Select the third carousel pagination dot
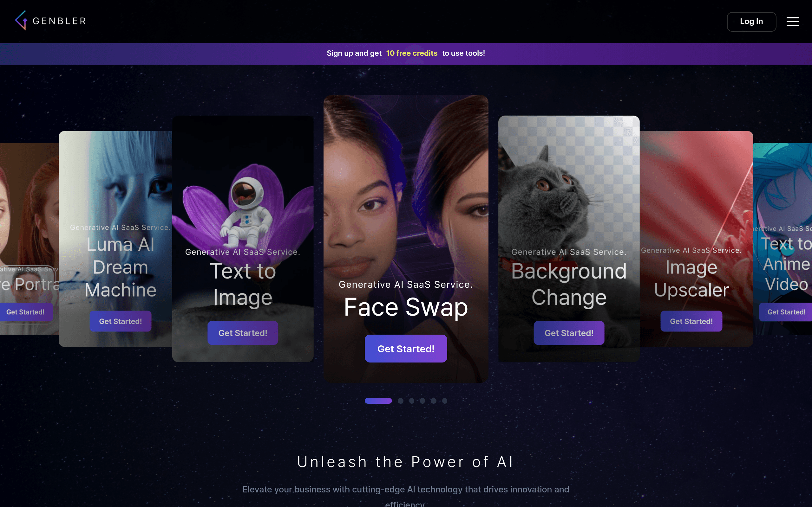This screenshot has height=507, width=812. (411, 401)
